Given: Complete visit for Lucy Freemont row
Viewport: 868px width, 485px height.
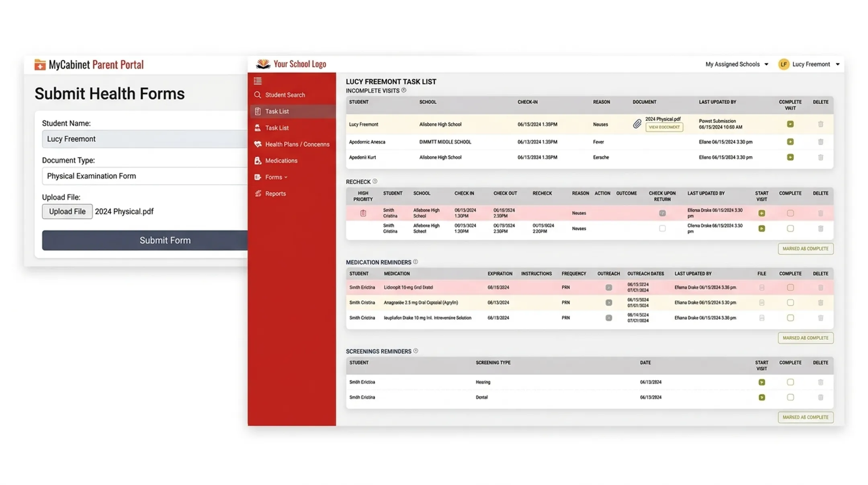Looking at the screenshot, I should (790, 124).
